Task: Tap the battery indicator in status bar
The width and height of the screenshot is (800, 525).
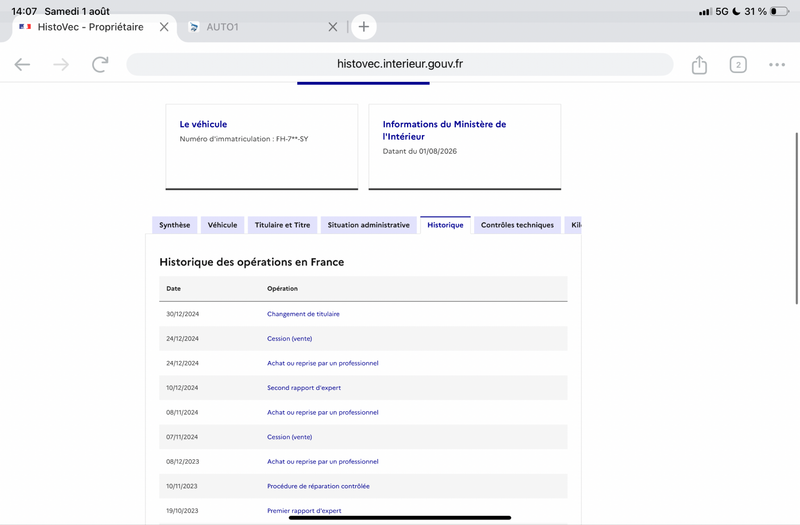Action: [780, 11]
